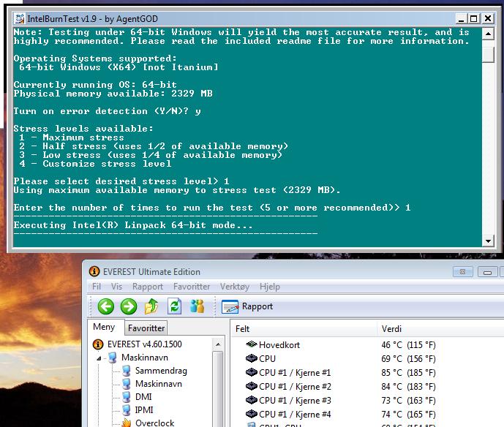This screenshot has height=427, width=504.
Task: Select Sammendrag in the tree
Action: pos(161,371)
